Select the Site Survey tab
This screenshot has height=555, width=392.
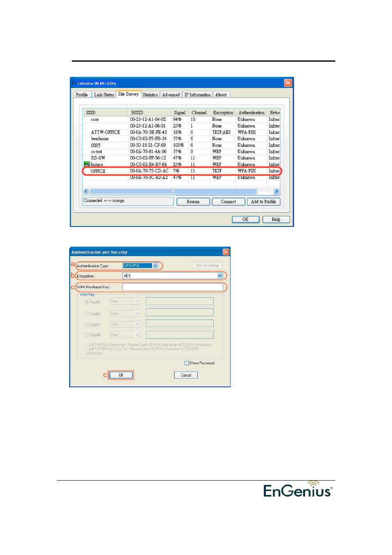coord(129,94)
